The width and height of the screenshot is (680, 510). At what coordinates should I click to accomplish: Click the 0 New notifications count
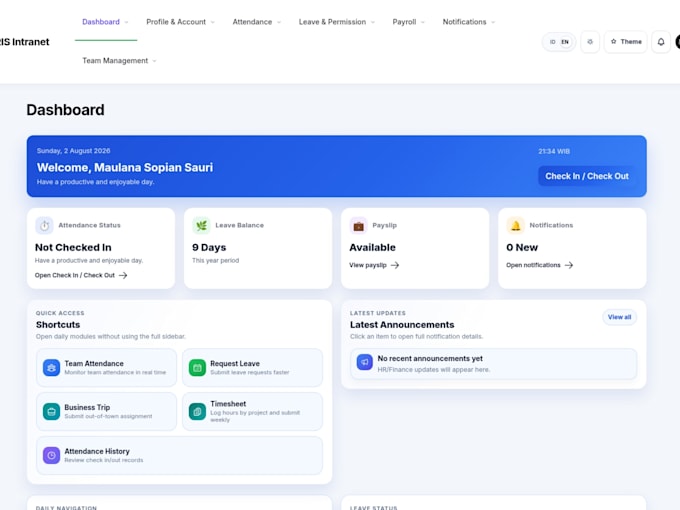tap(522, 248)
